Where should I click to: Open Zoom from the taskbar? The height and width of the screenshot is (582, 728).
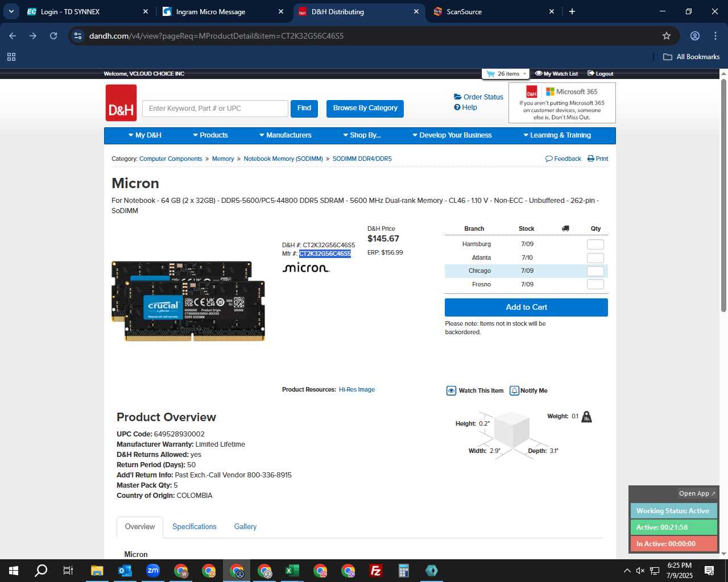coord(153,571)
